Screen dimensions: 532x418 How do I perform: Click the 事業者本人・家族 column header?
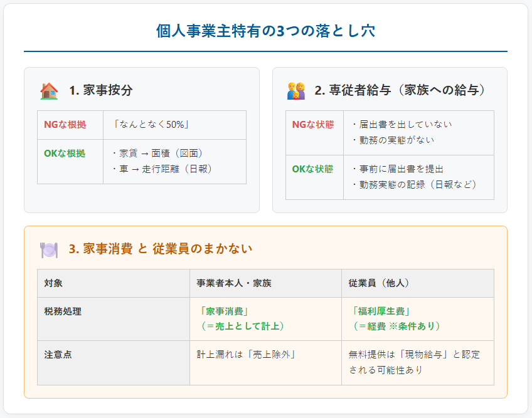pyautogui.click(x=234, y=283)
